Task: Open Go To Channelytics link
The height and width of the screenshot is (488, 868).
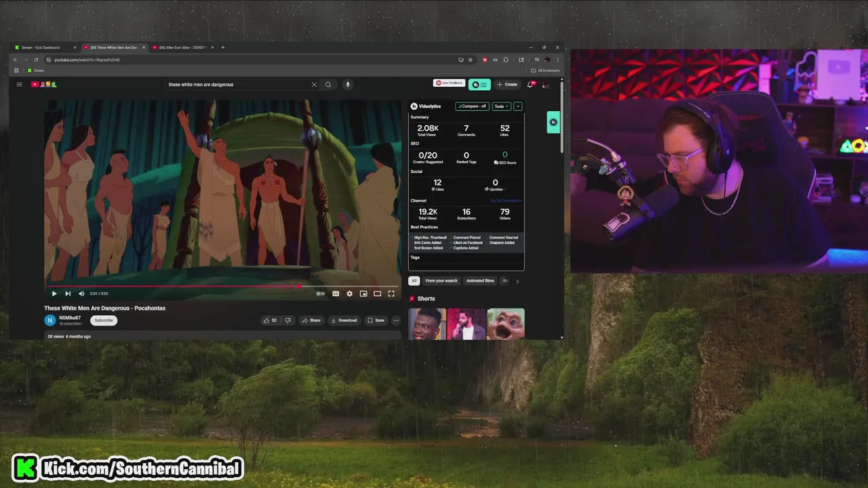Action: click(507, 201)
